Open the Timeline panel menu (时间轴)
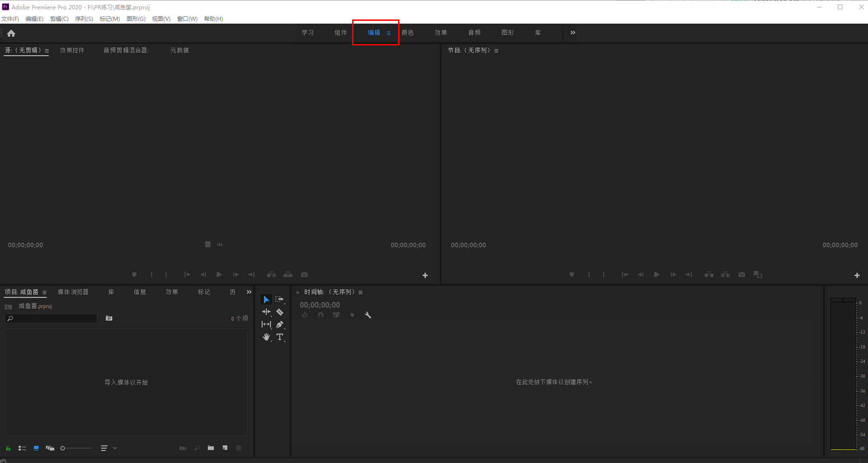The width and height of the screenshot is (868, 463). tap(360, 293)
